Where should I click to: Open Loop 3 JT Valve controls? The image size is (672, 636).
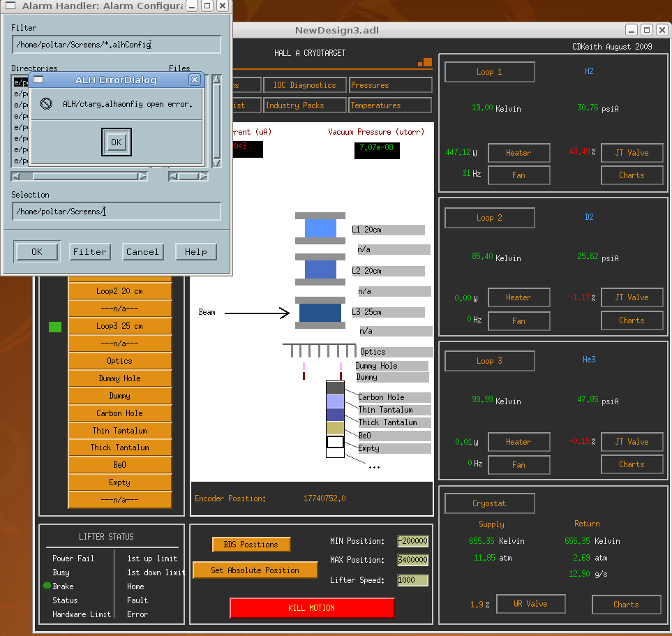[x=632, y=442]
